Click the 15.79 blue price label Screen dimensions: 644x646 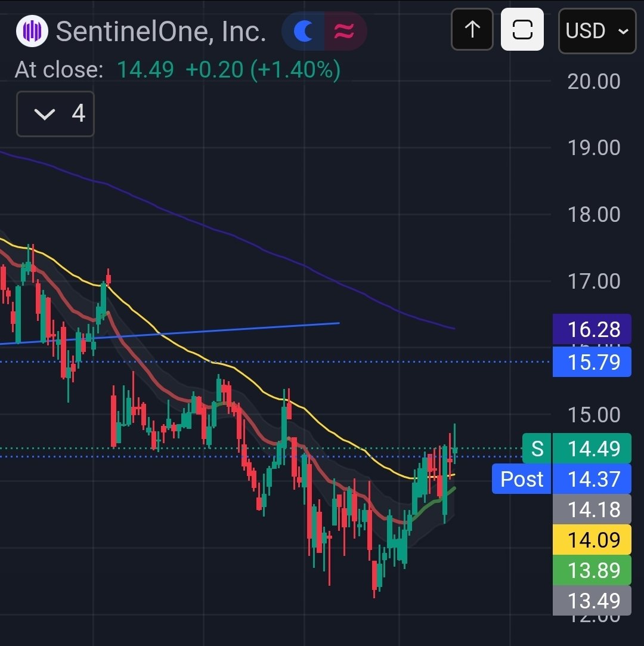[592, 361]
